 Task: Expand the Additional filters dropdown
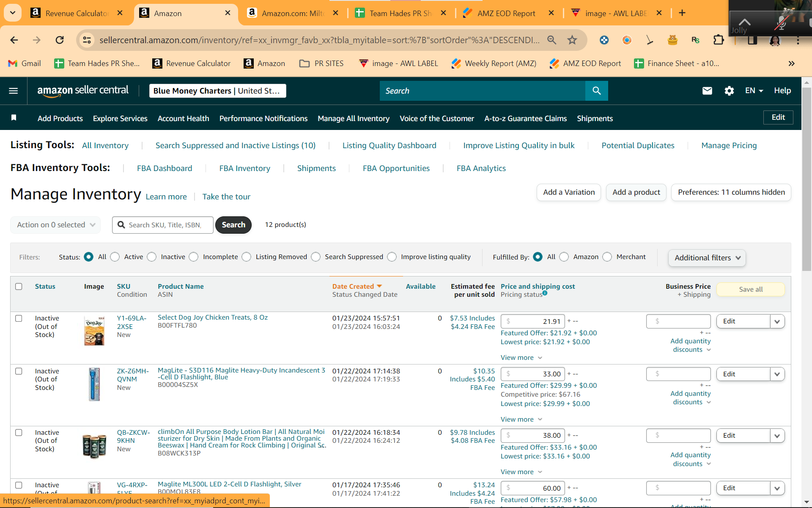707,258
